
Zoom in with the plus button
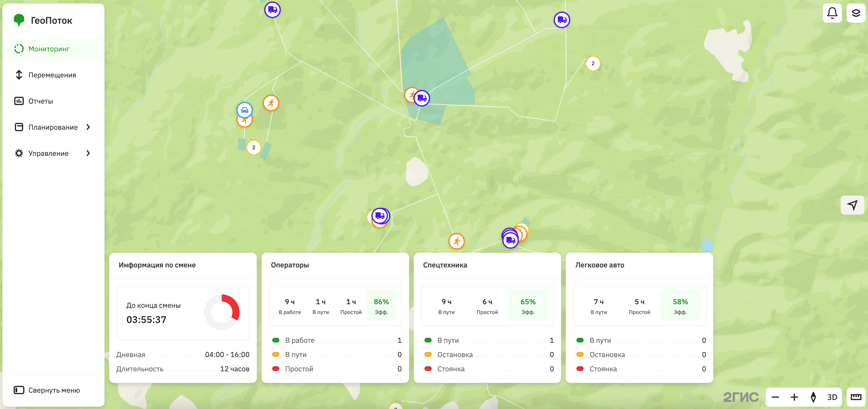[x=794, y=397]
